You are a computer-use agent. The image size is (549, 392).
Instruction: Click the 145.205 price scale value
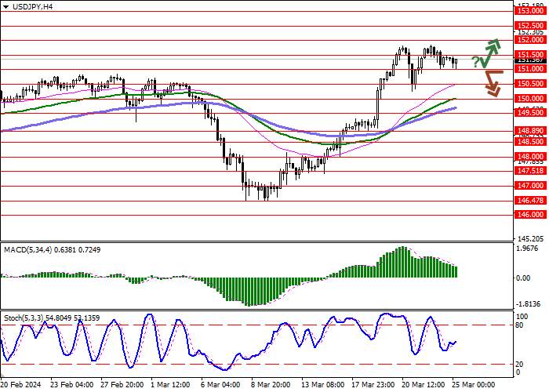[x=531, y=239]
